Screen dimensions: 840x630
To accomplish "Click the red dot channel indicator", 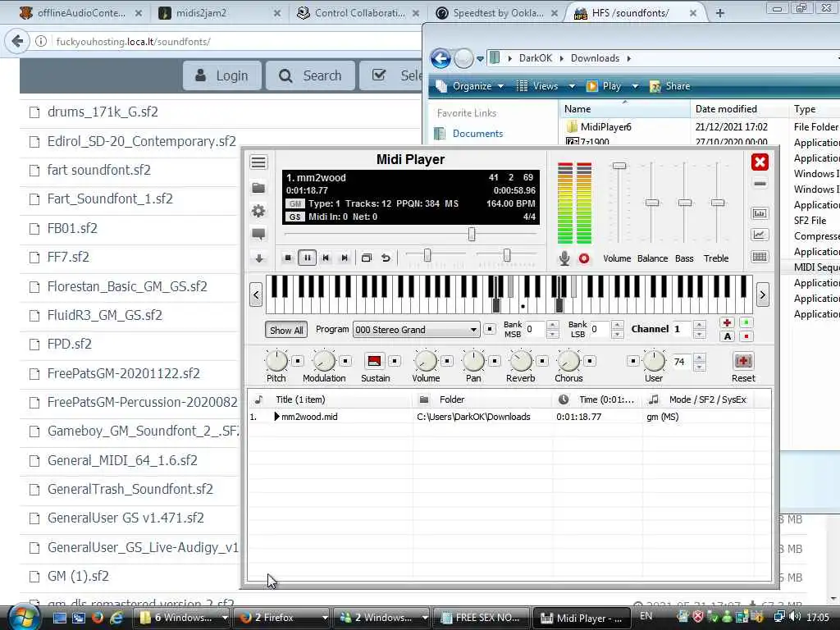I will [746, 336].
